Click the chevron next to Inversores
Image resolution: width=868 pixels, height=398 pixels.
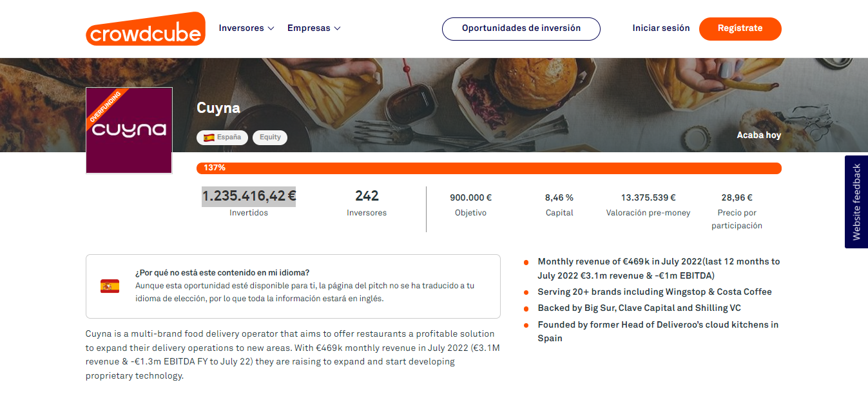pos(271,28)
